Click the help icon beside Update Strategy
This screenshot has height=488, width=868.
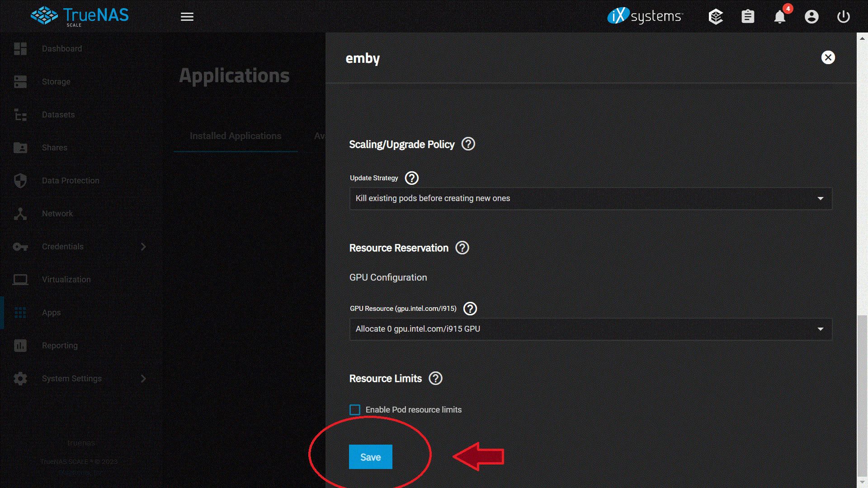[411, 178]
